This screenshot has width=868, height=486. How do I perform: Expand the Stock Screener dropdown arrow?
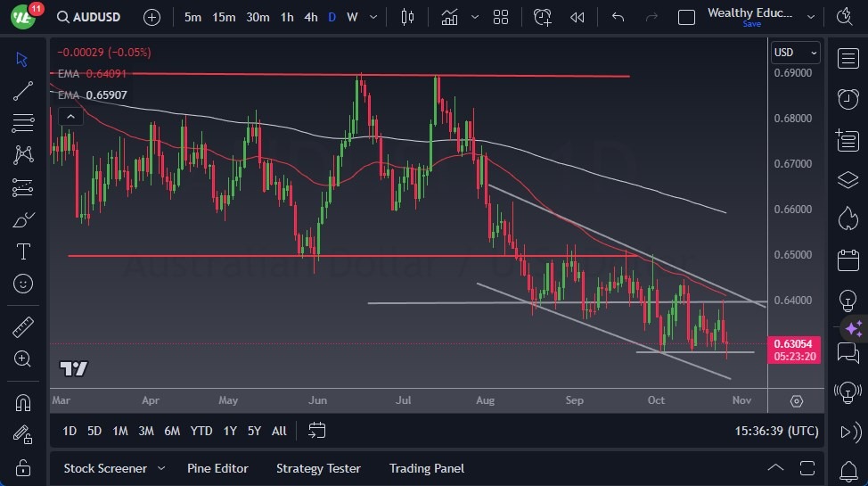coord(161,468)
